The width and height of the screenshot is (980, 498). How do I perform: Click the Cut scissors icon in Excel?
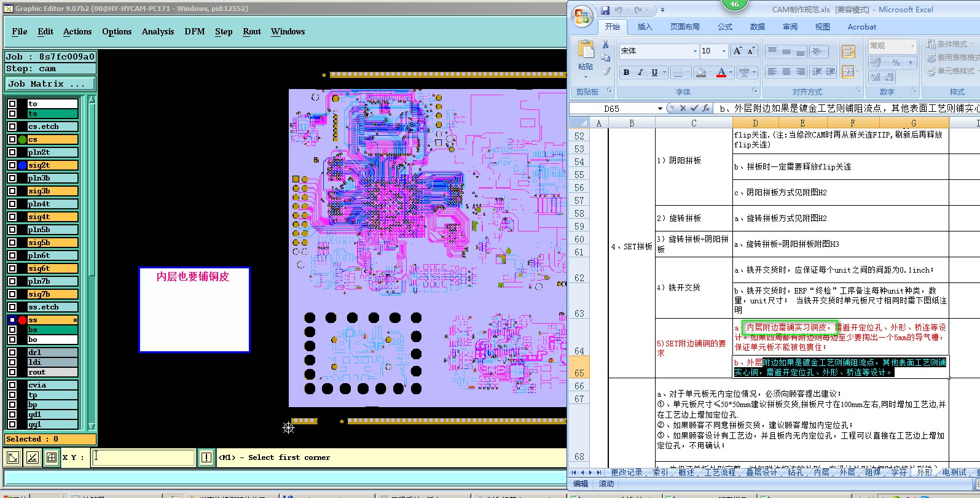point(605,45)
